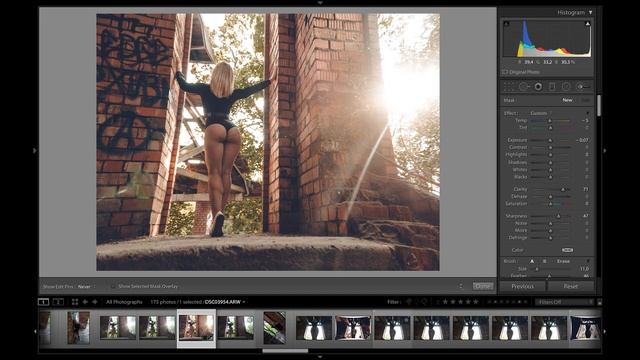Select the Graduated Filter tool icon
Screen dimensions: 640x360
click(x=552, y=87)
